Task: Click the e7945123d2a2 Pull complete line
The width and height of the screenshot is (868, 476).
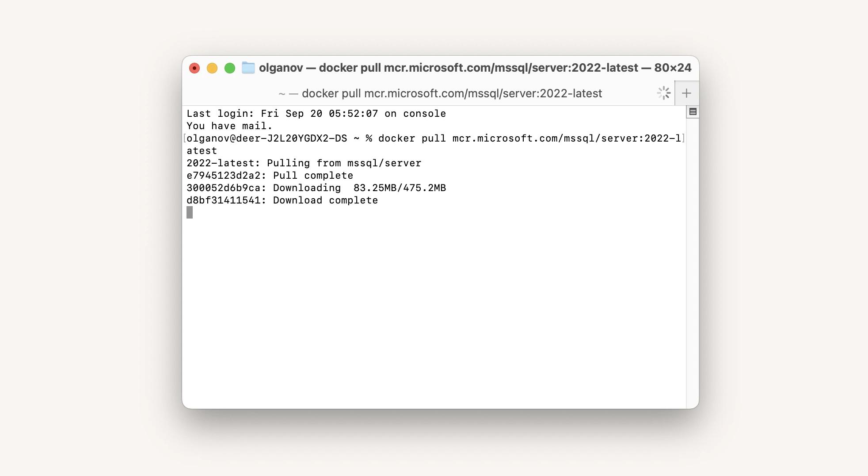Action: (x=270, y=175)
